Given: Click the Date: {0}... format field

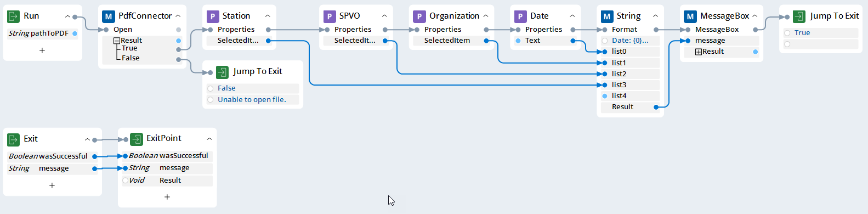Looking at the screenshot, I should pos(630,41).
